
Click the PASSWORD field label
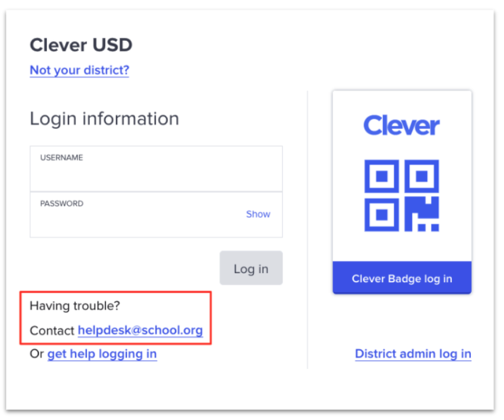tap(62, 203)
